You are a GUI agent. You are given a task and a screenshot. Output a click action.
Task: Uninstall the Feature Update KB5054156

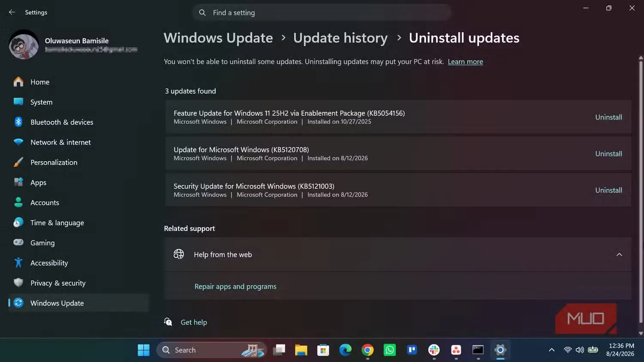tap(608, 117)
